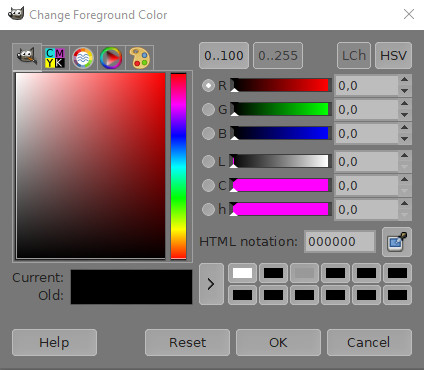424x370 pixels.
Task: Switch to the CMYK color selector tab
Action: click(x=55, y=58)
